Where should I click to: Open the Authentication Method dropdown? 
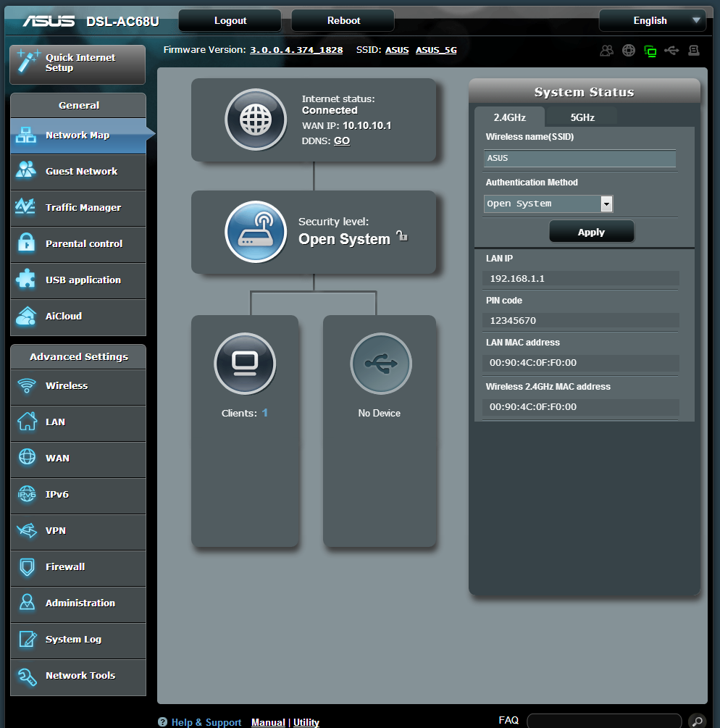click(x=548, y=204)
